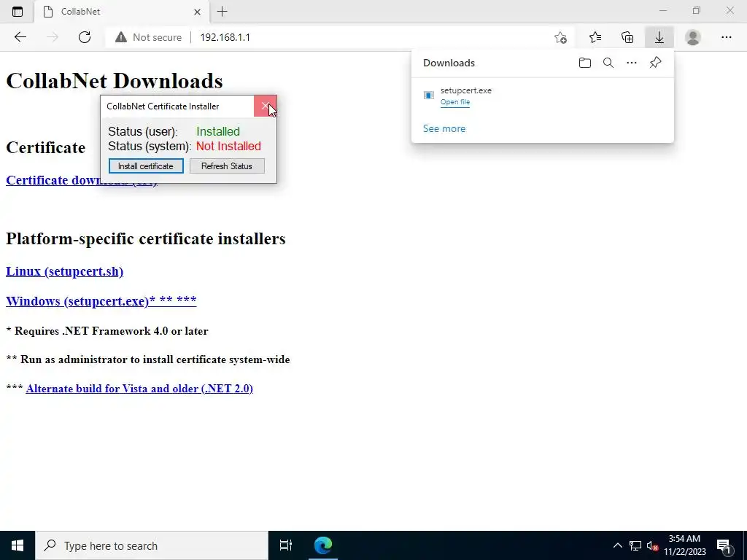
Task: Open the Collections icon in toolbar
Action: tap(627, 37)
